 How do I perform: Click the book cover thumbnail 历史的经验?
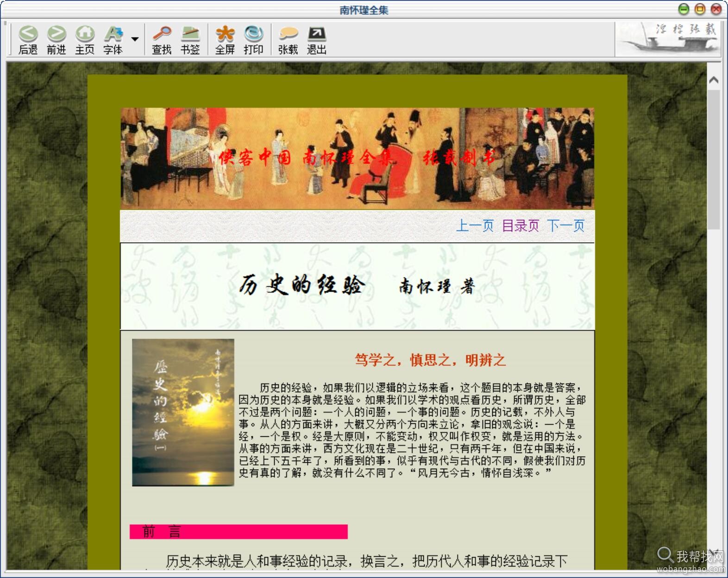(183, 412)
